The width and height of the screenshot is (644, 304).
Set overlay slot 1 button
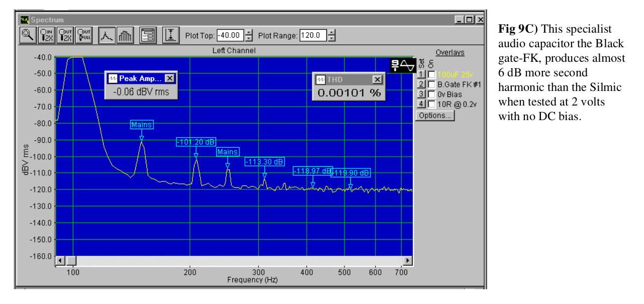[421, 74]
